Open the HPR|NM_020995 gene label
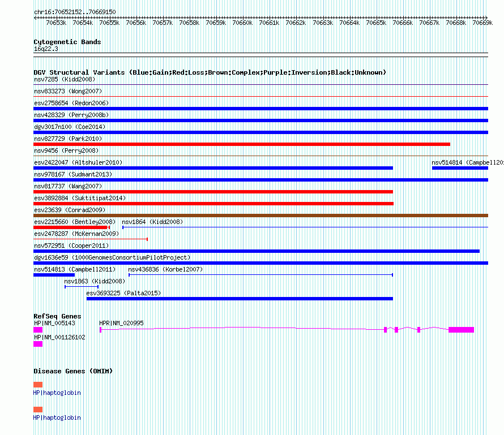The height and width of the screenshot is (435, 504). (122, 323)
